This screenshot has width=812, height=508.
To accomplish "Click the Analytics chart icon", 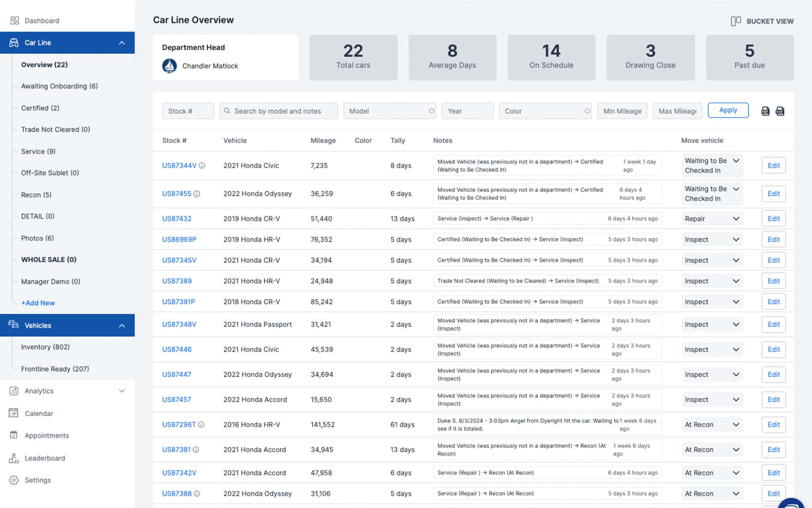I will tap(14, 391).
